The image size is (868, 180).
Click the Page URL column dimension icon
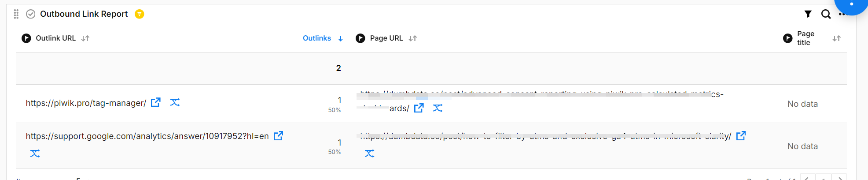(x=360, y=38)
